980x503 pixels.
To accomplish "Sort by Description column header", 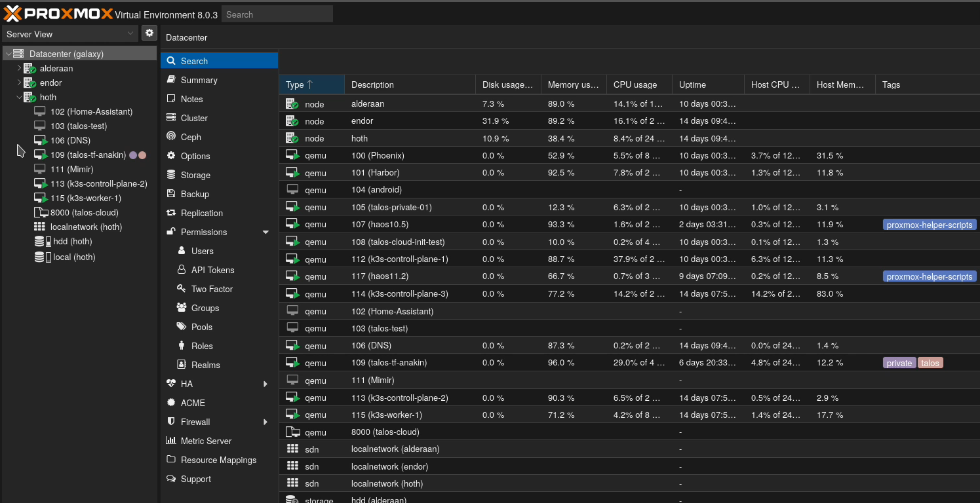I will (x=410, y=84).
